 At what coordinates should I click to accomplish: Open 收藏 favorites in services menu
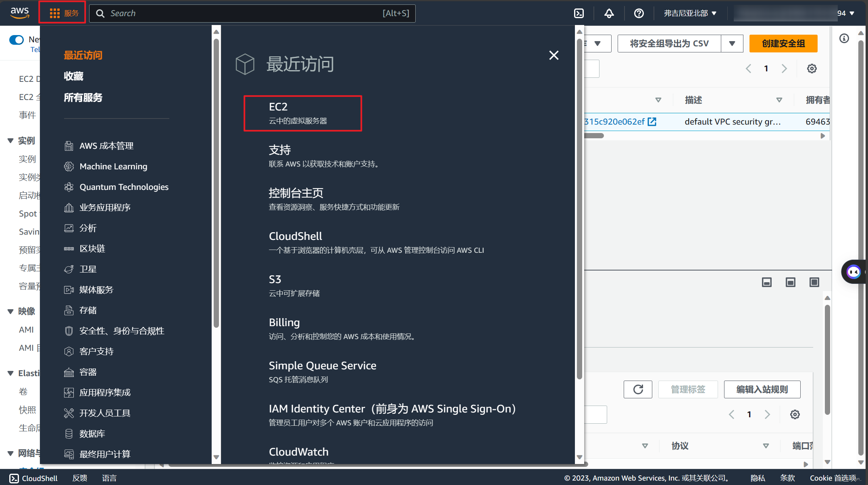tap(73, 76)
